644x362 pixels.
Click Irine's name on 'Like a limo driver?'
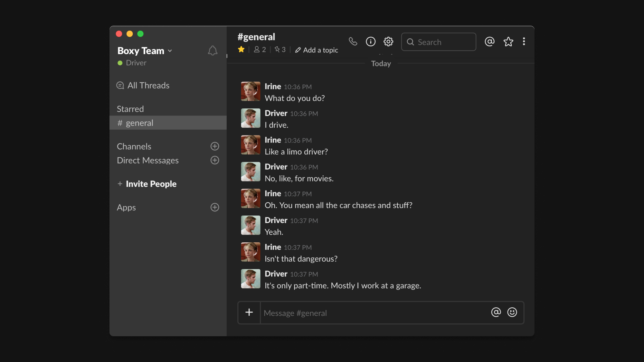point(273,140)
